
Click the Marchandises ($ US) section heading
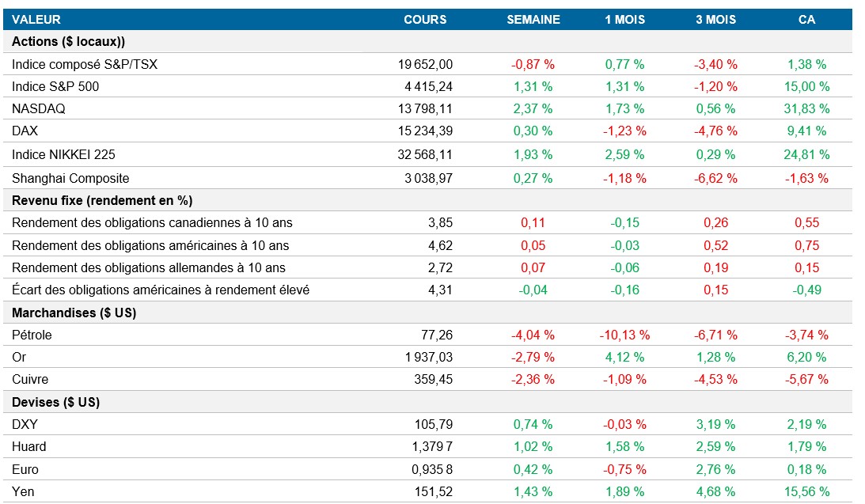[74, 313]
